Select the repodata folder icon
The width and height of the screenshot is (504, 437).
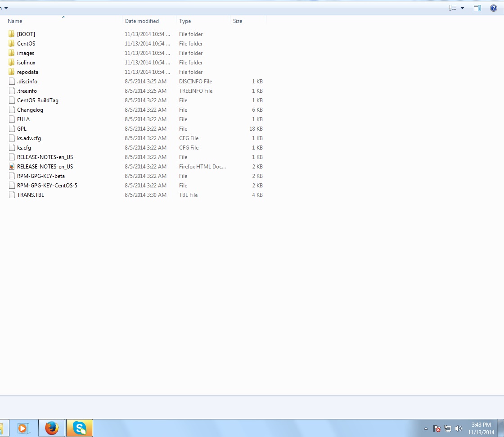coord(12,72)
